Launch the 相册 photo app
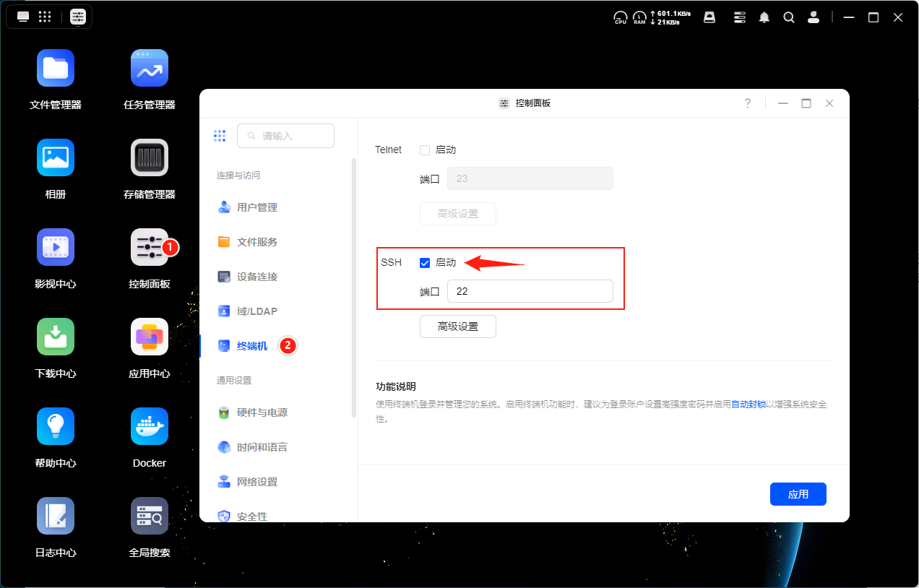 56,157
